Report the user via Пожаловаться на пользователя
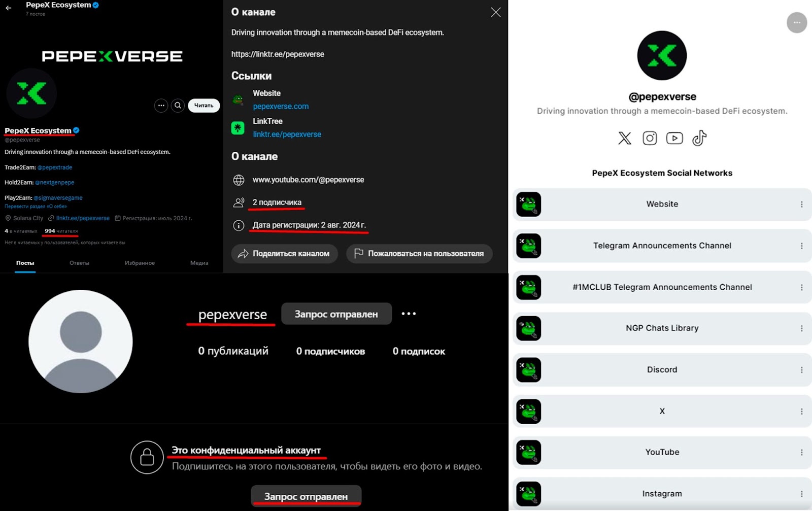The width and height of the screenshot is (812, 511). (x=419, y=253)
